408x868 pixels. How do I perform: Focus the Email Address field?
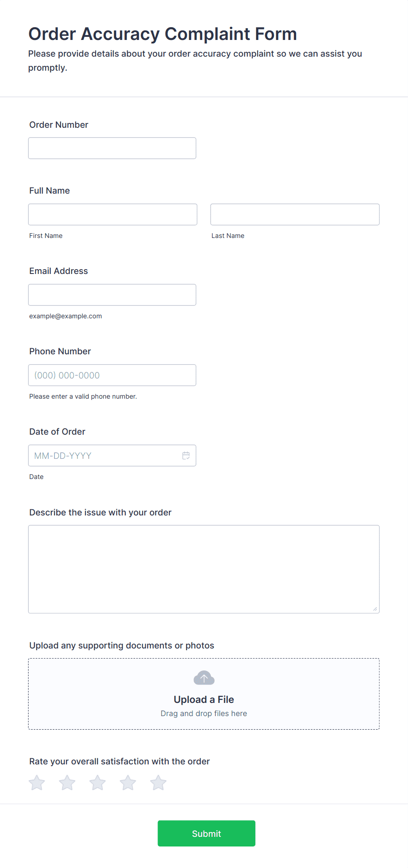[112, 295]
